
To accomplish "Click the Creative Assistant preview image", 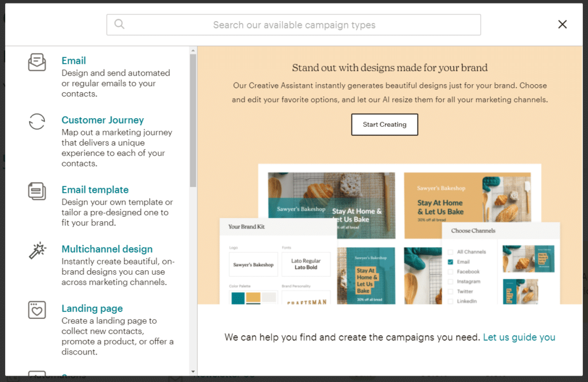I will pos(390,234).
